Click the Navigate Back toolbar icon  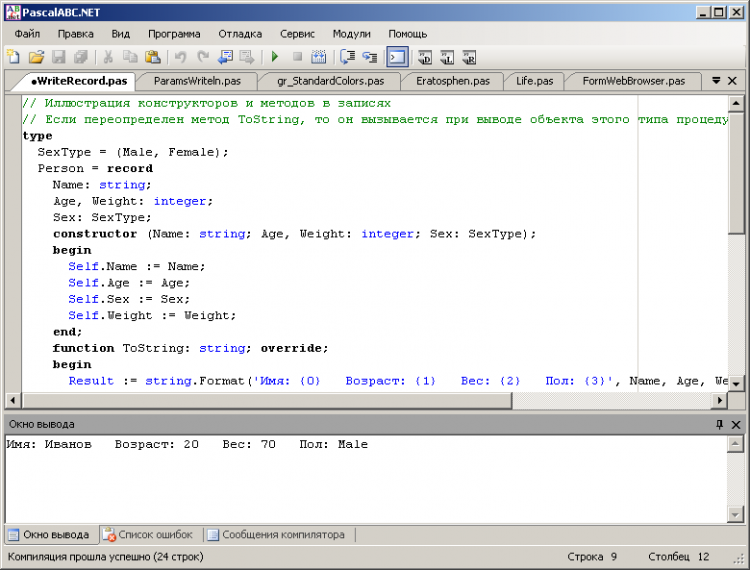(x=225, y=57)
